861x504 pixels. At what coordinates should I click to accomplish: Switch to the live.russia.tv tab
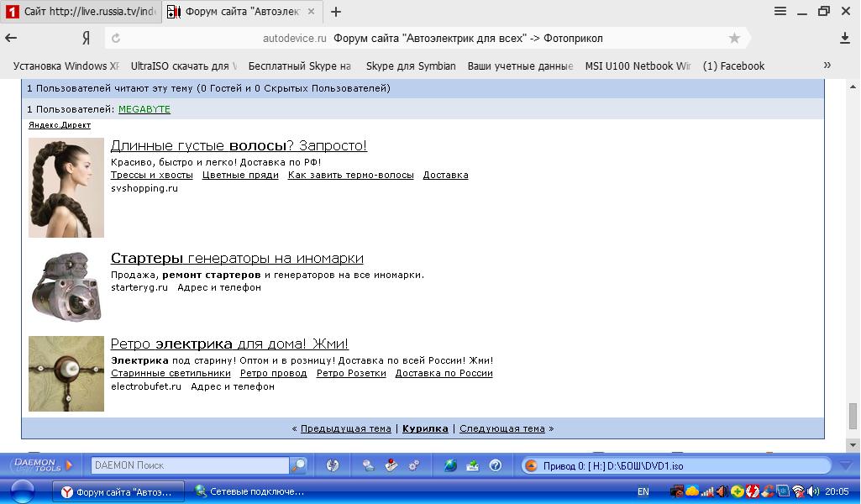tap(81, 12)
